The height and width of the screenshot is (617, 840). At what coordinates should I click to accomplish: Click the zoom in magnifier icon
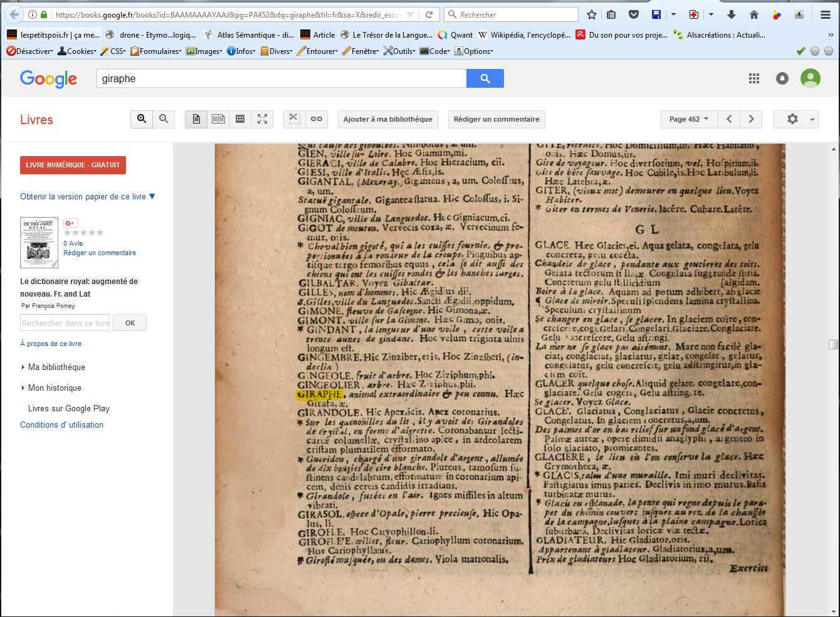pyautogui.click(x=142, y=119)
